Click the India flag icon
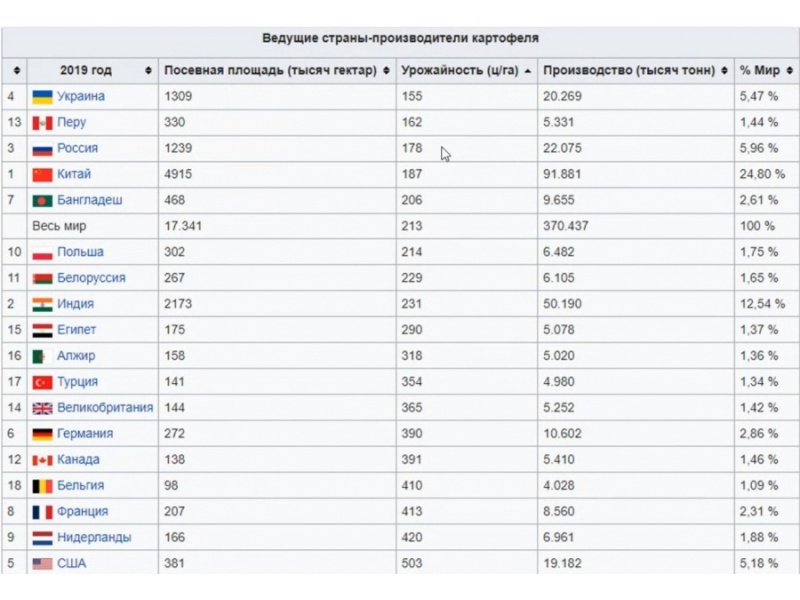The image size is (800, 600). 42,304
